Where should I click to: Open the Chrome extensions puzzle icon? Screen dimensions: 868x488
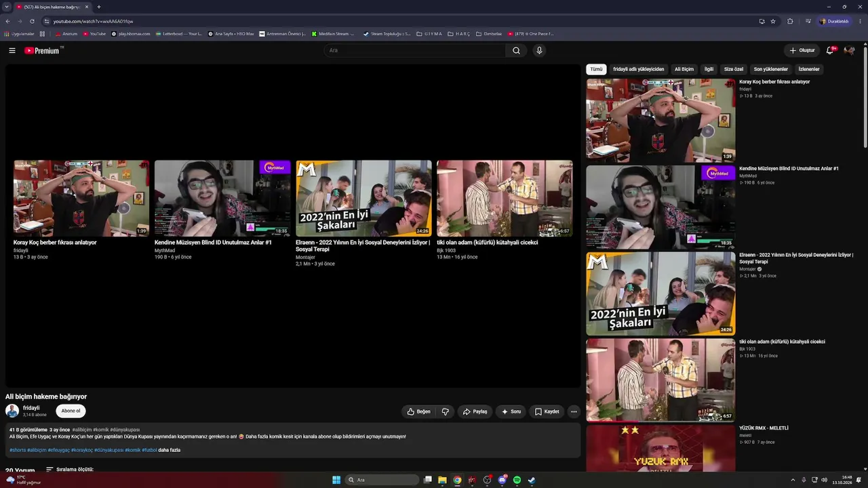pos(790,21)
